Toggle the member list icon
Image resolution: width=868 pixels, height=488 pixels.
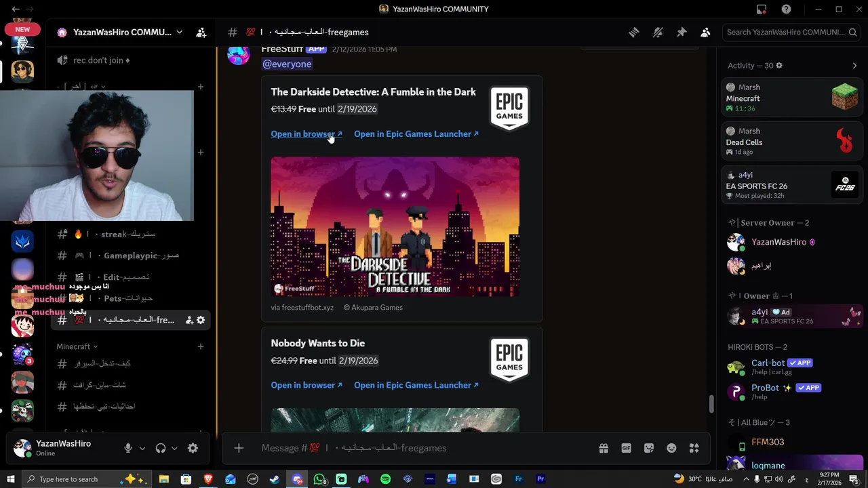pyautogui.click(x=705, y=32)
